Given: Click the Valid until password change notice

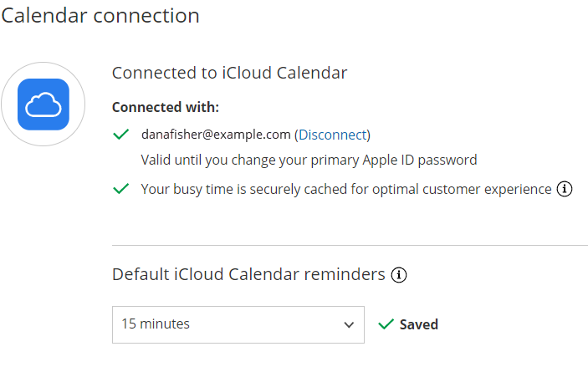Looking at the screenshot, I should point(309,160).
